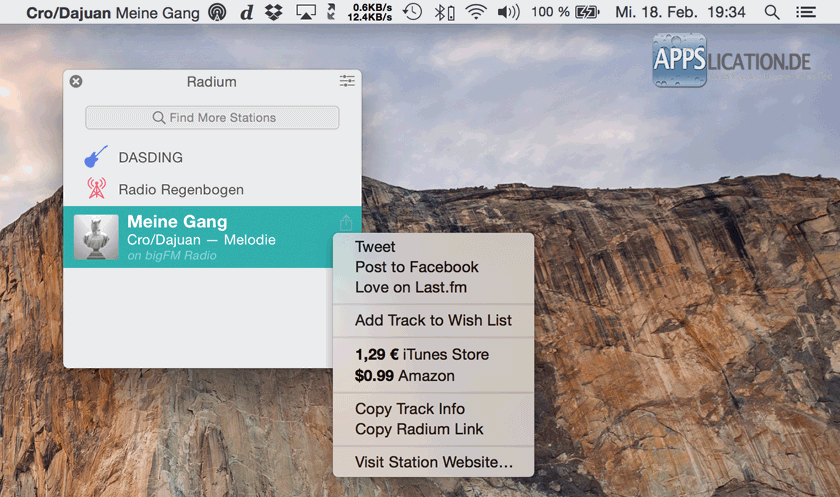Click the Meine Gang album artwork thumbnail
Viewport: 840px width, 497px height.
[x=96, y=237]
